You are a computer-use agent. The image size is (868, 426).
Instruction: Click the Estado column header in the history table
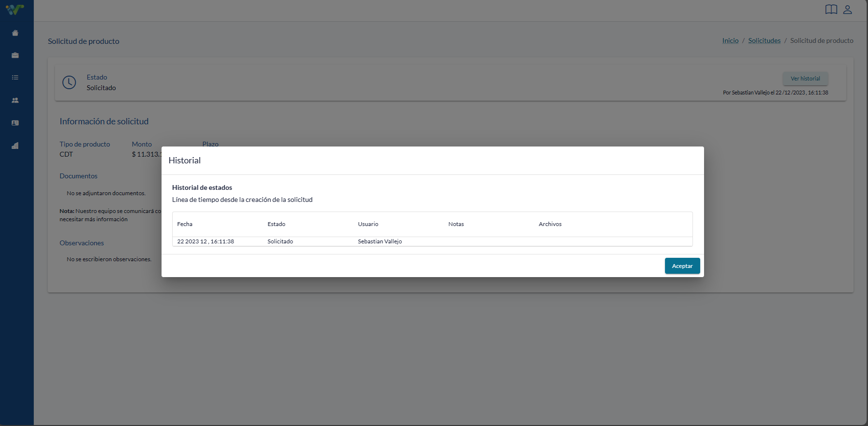point(276,224)
